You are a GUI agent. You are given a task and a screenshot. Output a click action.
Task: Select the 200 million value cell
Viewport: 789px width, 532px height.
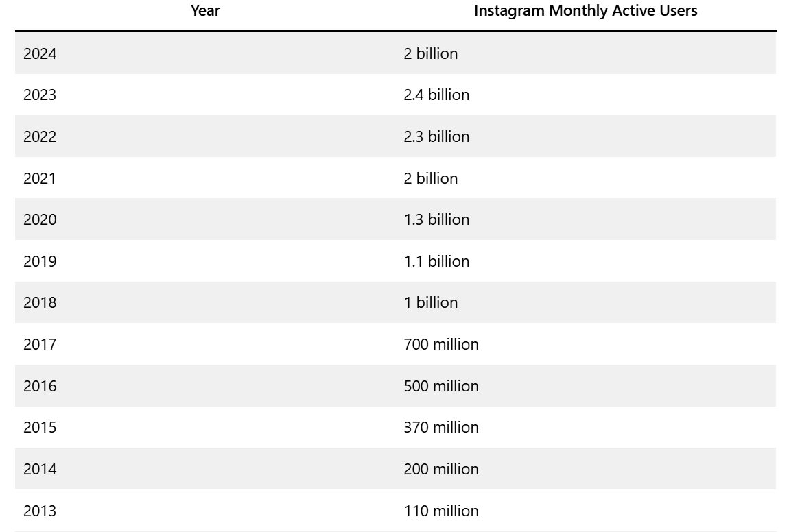441,469
